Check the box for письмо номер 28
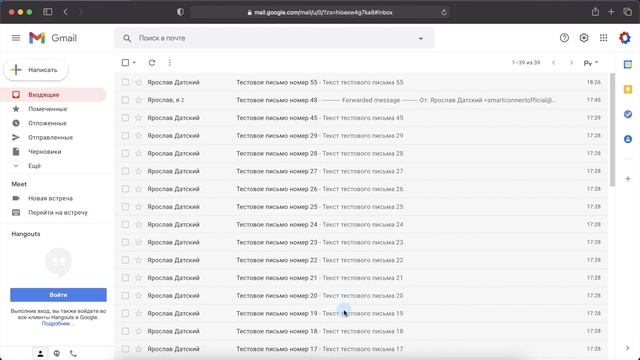The height and width of the screenshot is (360, 640). [125, 153]
